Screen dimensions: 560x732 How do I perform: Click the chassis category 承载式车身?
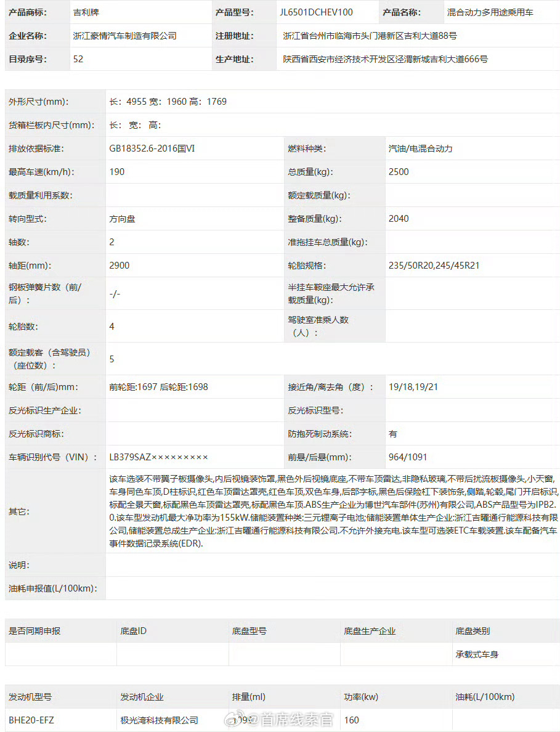[477, 654]
